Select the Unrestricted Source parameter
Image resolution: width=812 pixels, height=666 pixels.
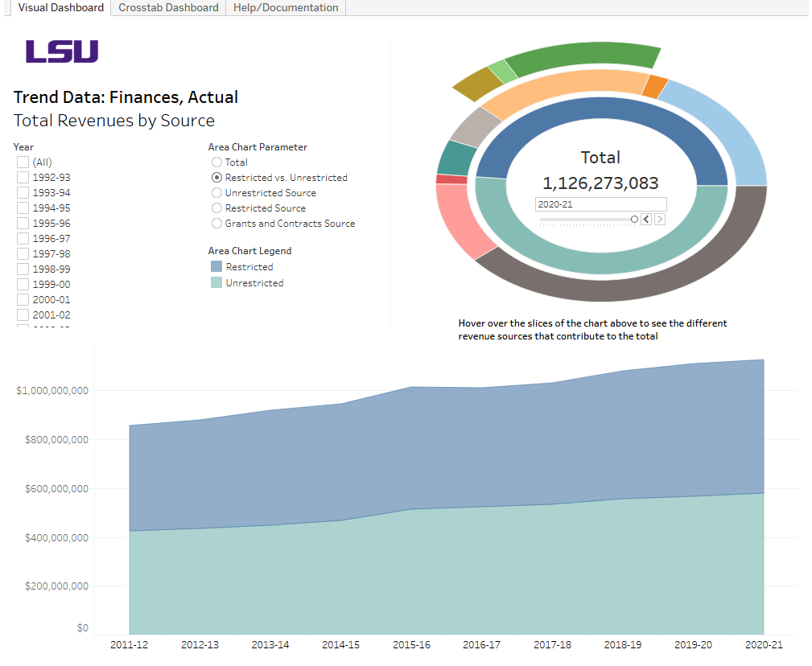pos(216,192)
